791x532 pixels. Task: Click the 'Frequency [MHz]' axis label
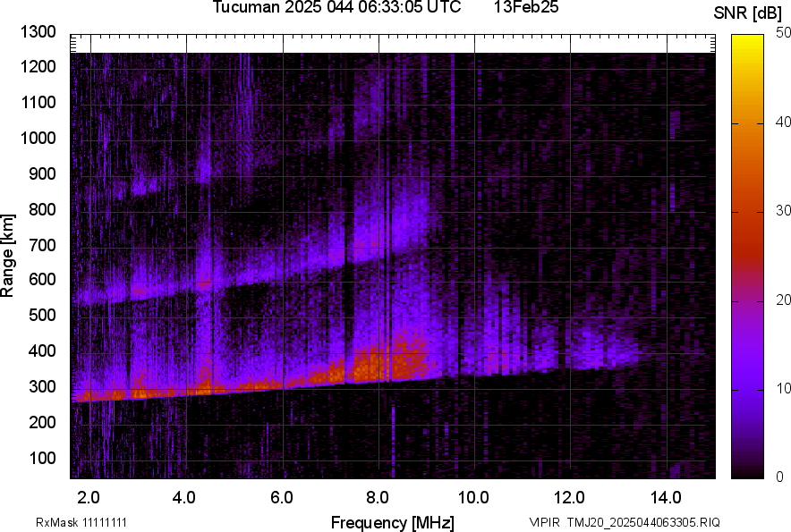coord(392,522)
